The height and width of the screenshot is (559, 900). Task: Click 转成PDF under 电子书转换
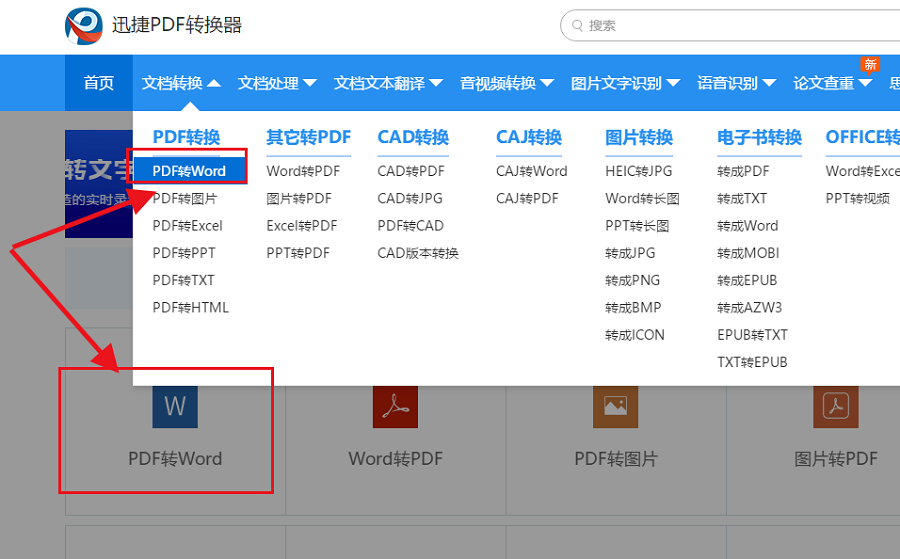tap(743, 171)
